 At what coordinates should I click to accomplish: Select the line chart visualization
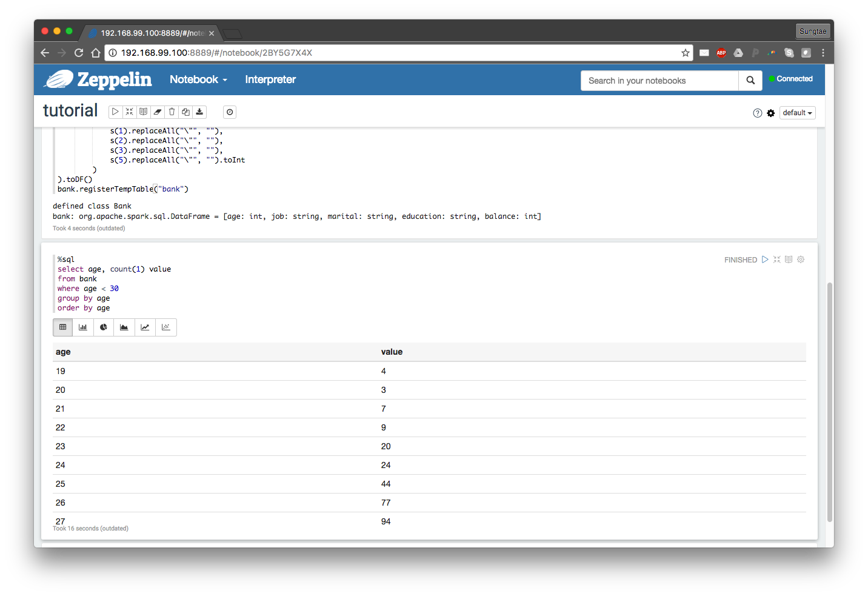[x=145, y=327]
